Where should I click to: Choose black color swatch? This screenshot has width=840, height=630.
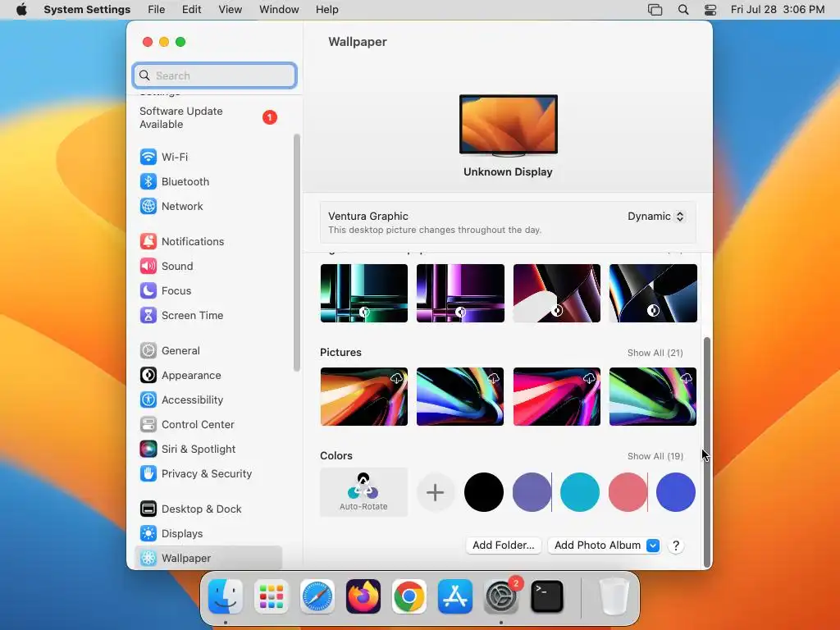pyautogui.click(x=484, y=492)
